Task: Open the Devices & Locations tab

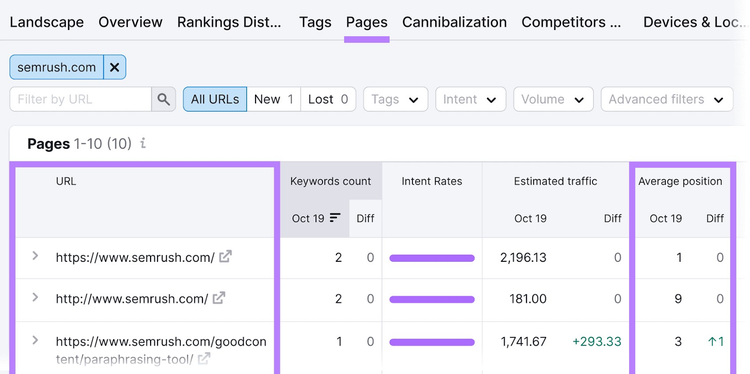Action: (695, 22)
